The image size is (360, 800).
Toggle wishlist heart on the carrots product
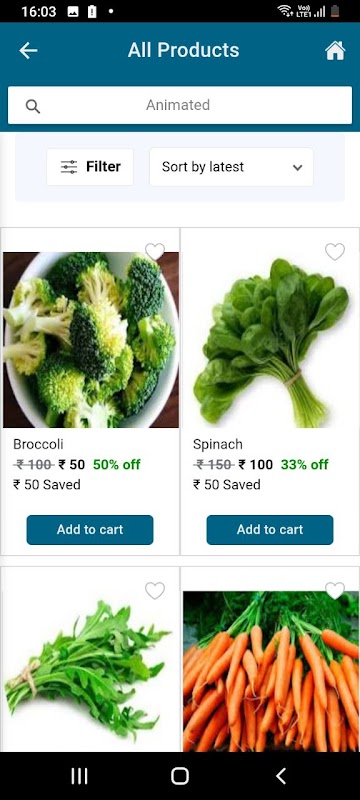(335, 590)
